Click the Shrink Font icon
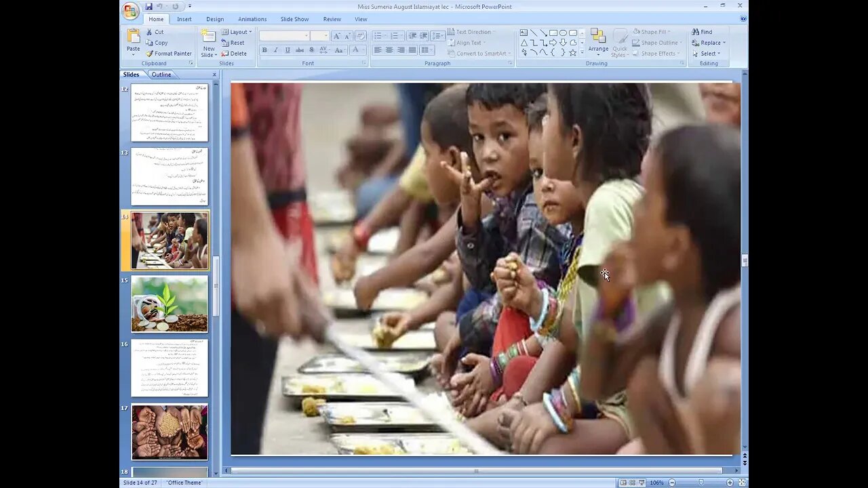 (x=348, y=36)
